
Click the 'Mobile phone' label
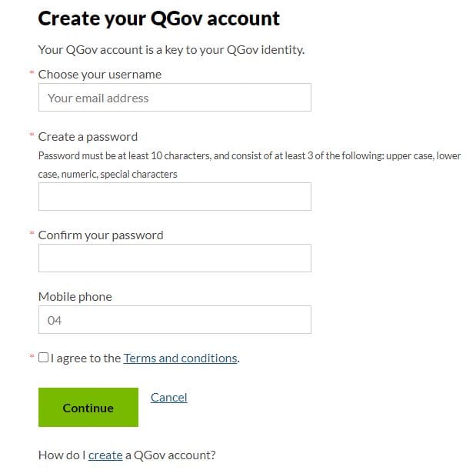[75, 297]
